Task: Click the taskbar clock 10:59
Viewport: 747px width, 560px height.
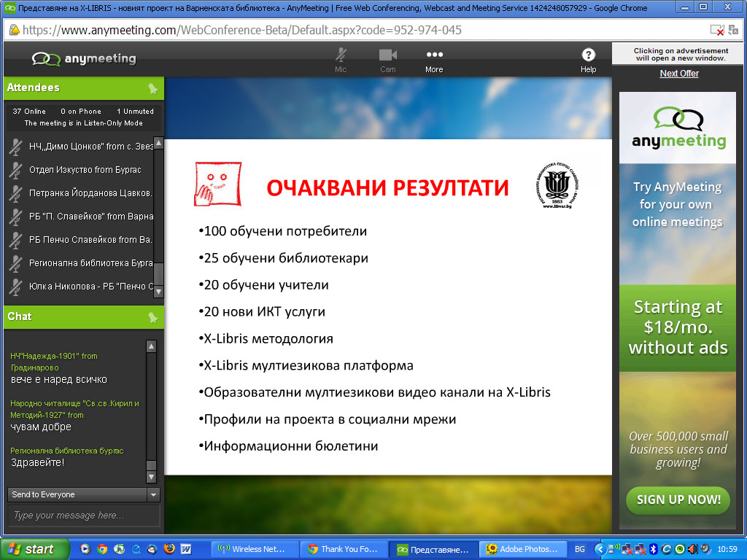Action: coord(727,550)
